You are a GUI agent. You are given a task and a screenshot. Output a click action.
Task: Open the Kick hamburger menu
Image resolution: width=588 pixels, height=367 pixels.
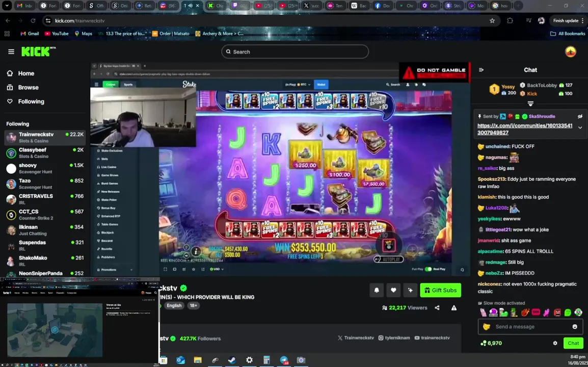click(11, 52)
